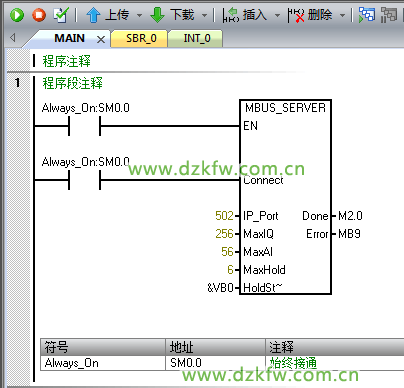Open the Delete dropdown arrow
The width and height of the screenshot is (404, 388).
pyautogui.click(x=342, y=15)
